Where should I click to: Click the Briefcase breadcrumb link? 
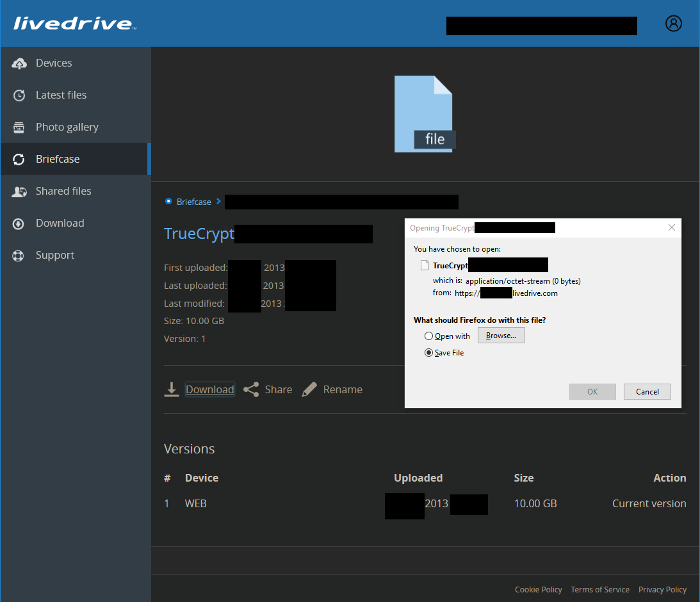pyautogui.click(x=194, y=202)
